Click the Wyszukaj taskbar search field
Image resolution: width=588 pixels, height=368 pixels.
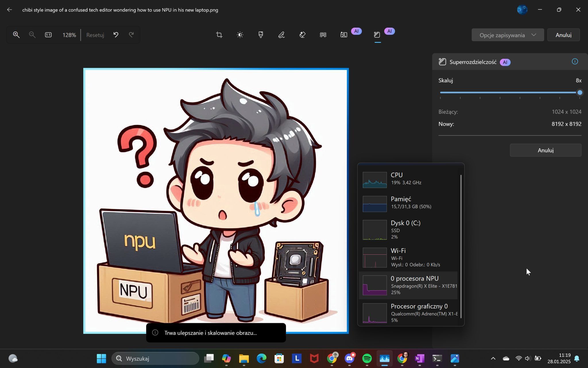coord(155,358)
